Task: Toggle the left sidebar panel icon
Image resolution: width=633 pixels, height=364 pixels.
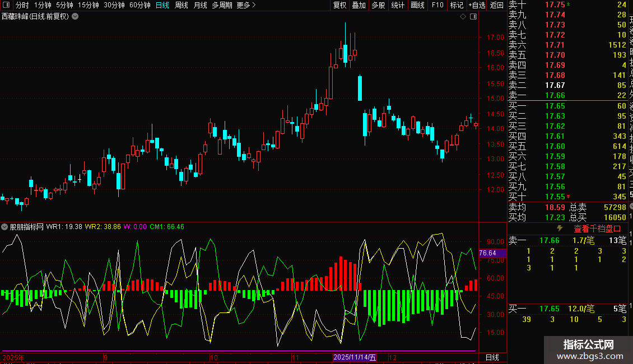Action: point(6,5)
